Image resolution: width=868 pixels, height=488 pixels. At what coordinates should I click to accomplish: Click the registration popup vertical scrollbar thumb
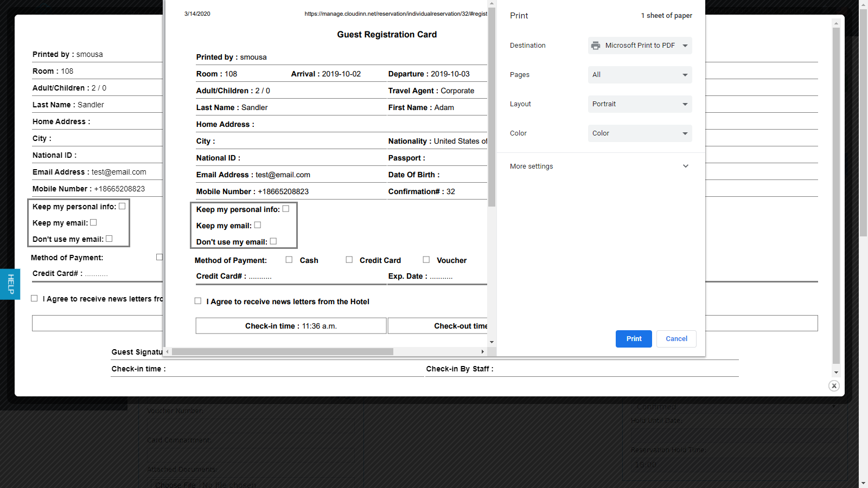[x=836, y=195]
